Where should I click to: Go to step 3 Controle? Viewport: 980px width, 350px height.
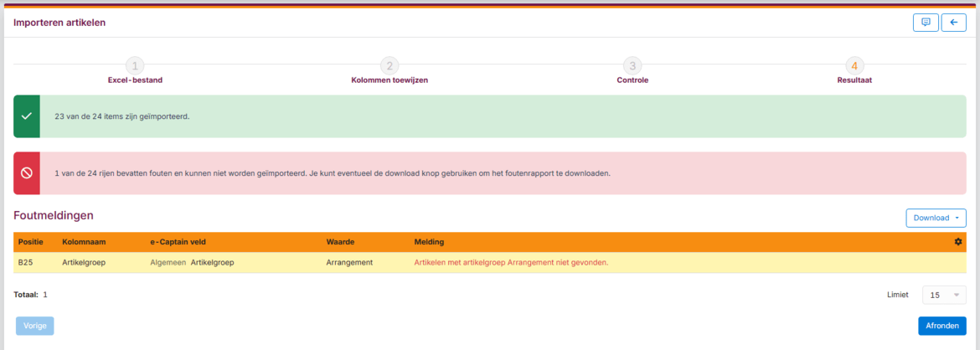pos(632,71)
